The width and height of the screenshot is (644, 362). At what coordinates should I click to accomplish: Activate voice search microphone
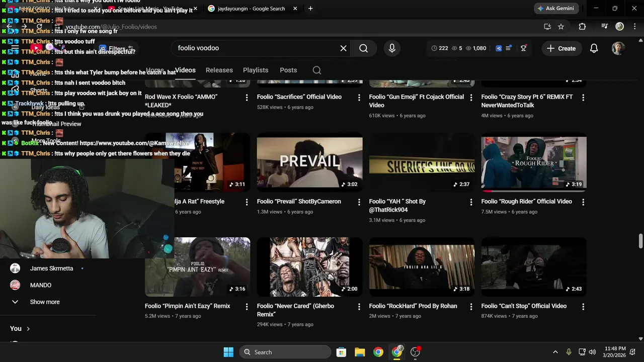pyautogui.click(x=392, y=48)
